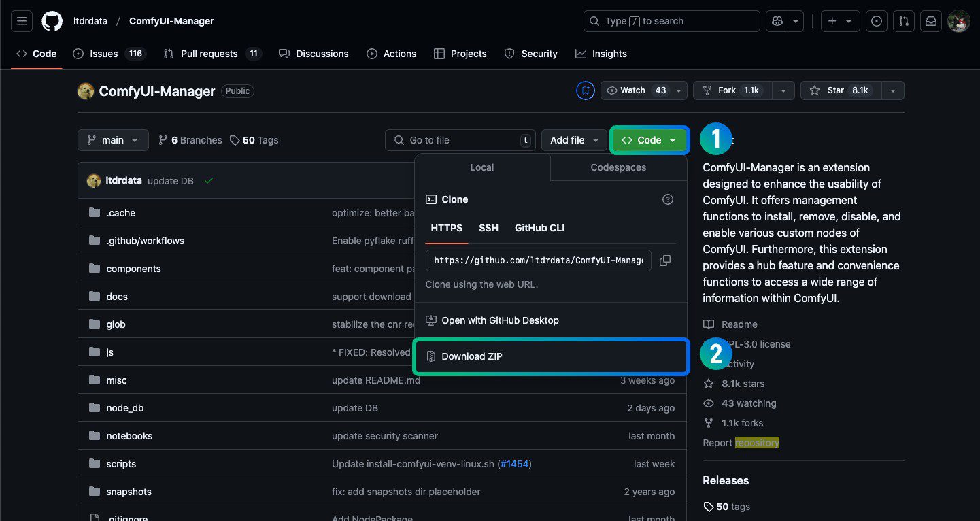
Task: View the 50 Tags link near branches
Action: tap(254, 140)
